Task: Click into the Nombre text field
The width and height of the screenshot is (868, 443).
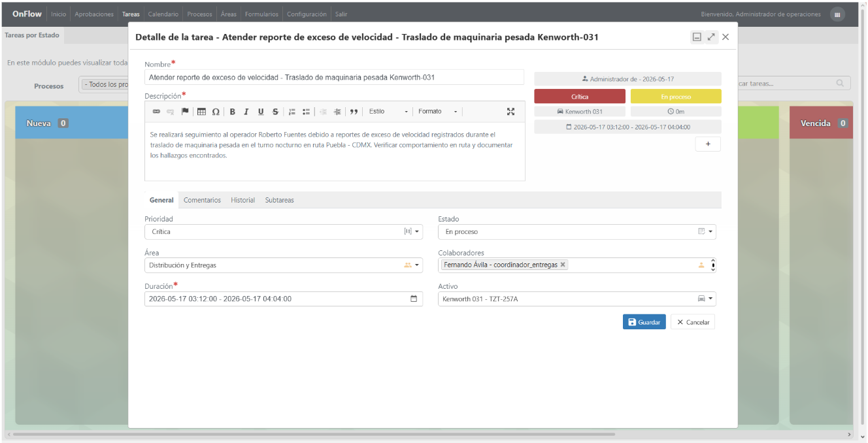Action: 334,77
